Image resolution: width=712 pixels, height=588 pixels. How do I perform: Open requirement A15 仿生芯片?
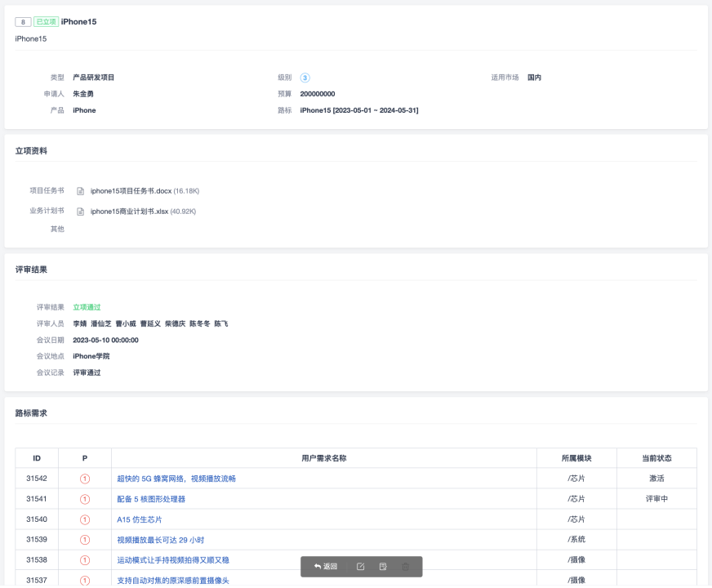coord(140,519)
